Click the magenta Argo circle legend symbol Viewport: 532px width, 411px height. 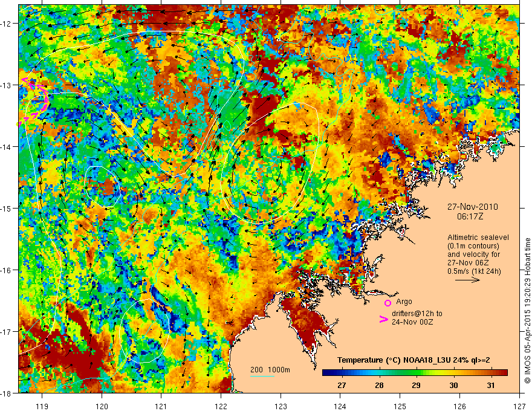coord(388,303)
